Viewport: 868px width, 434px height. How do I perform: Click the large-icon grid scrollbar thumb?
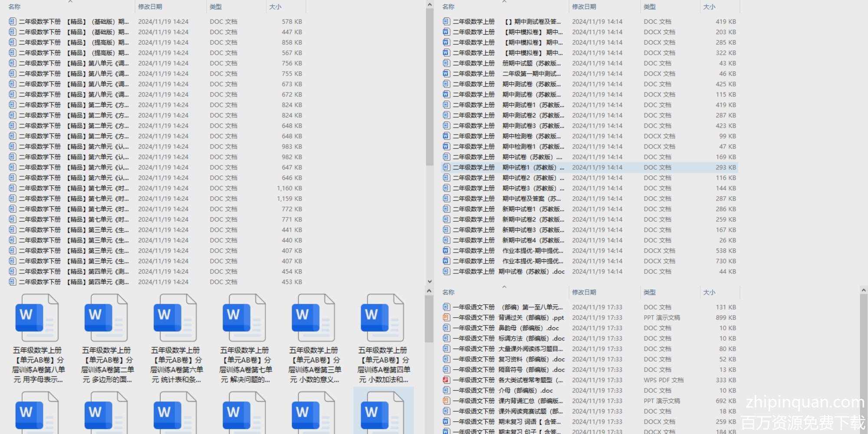coord(430,319)
